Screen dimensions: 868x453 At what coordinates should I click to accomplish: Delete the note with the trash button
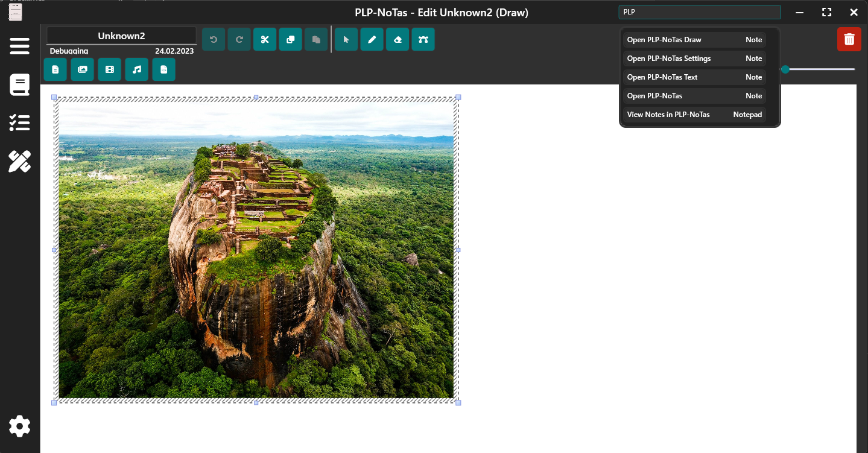click(849, 39)
